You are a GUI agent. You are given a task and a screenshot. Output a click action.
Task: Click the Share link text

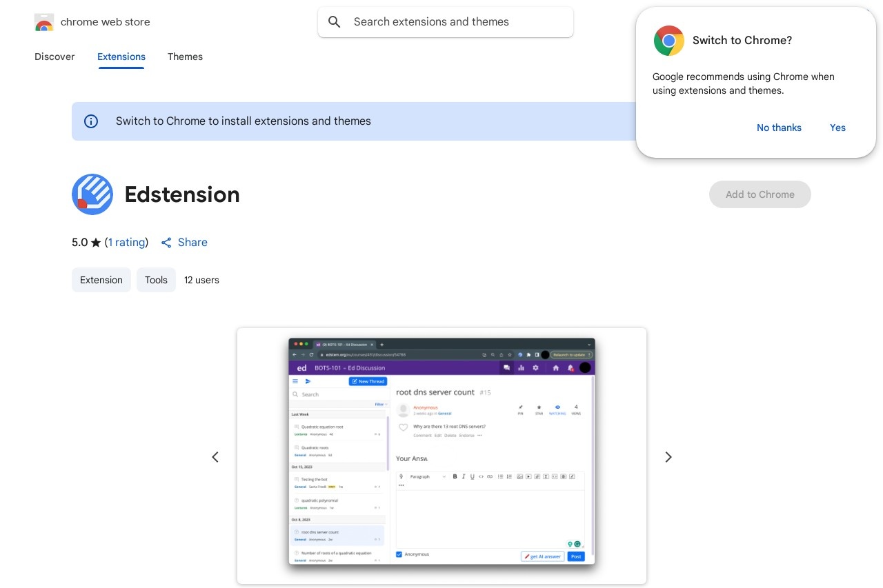[x=192, y=243]
